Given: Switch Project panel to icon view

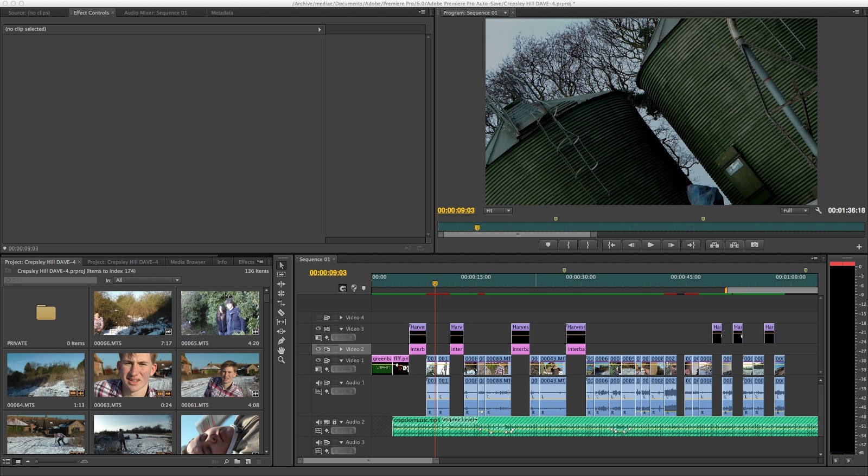Looking at the screenshot, I should 18,461.
